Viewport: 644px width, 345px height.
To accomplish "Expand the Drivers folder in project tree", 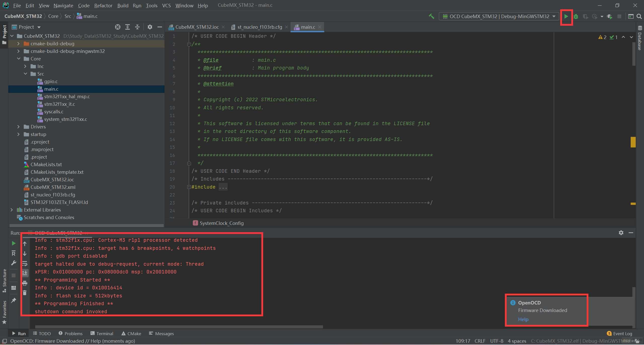I will coord(18,127).
